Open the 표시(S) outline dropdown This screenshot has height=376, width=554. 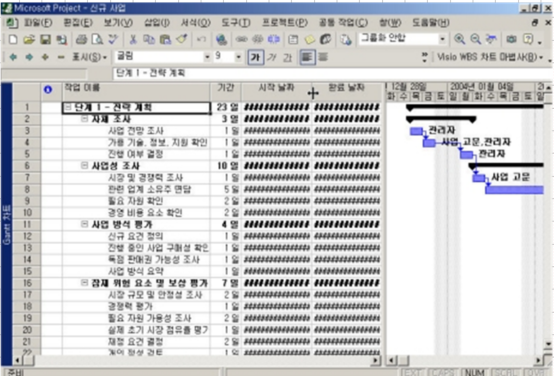click(x=89, y=57)
